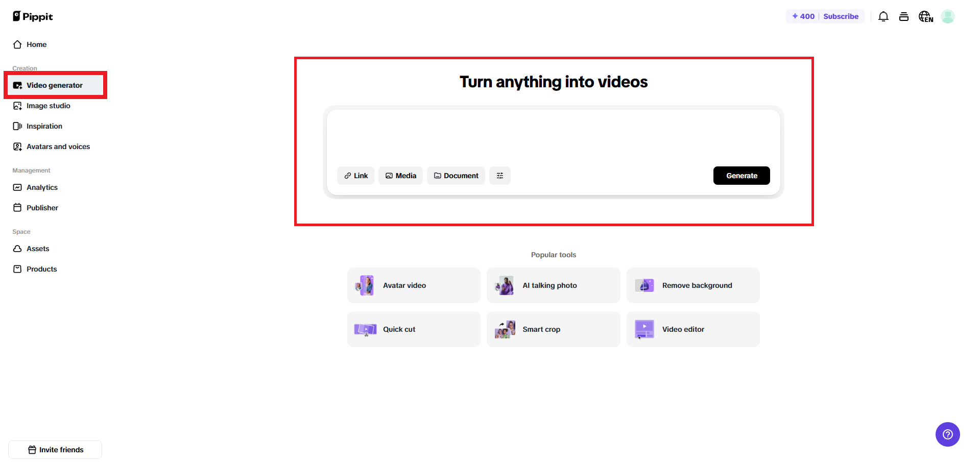Check the 400 credits balance
Image resolution: width=980 pixels, height=465 pixels.
[x=803, y=16]
